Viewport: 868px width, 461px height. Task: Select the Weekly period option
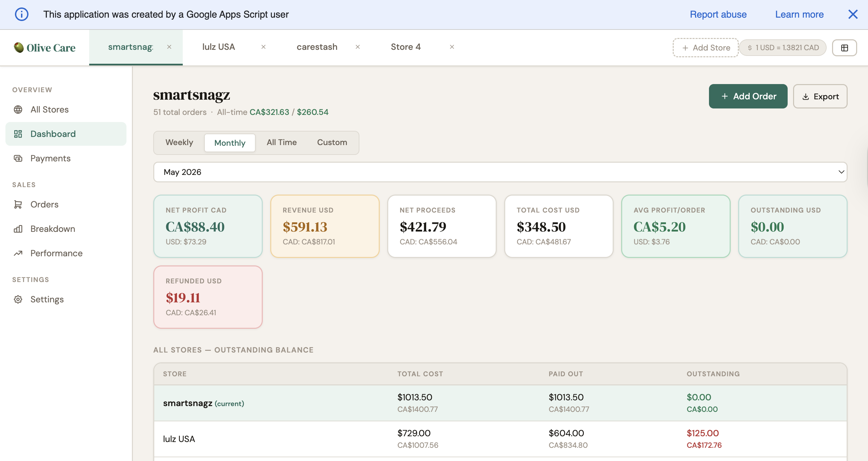click(x=179, y=142)
